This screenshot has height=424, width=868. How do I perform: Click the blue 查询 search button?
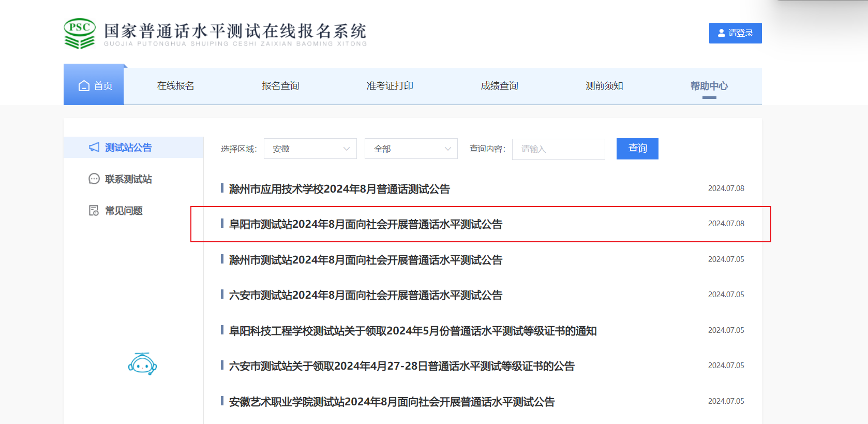coord(637,149)
